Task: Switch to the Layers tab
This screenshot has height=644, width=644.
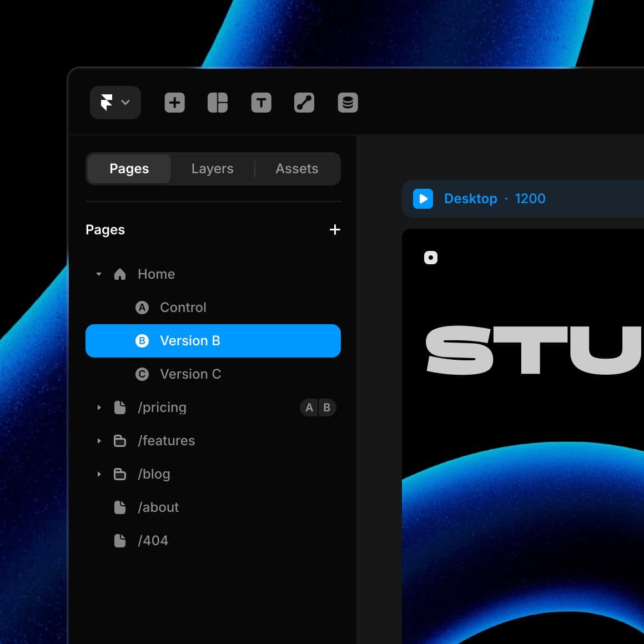Action: click(212, 169)
